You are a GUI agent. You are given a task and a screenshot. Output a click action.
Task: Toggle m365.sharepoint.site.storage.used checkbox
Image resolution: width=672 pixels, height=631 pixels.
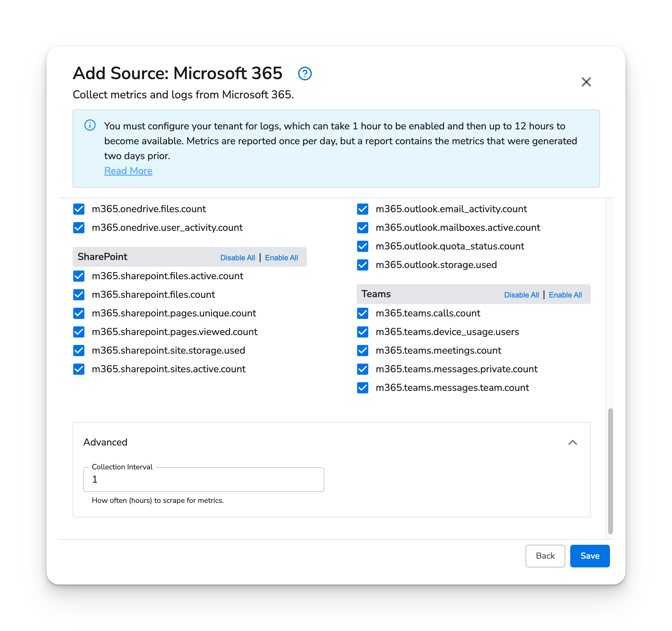(x=79, y=350)
